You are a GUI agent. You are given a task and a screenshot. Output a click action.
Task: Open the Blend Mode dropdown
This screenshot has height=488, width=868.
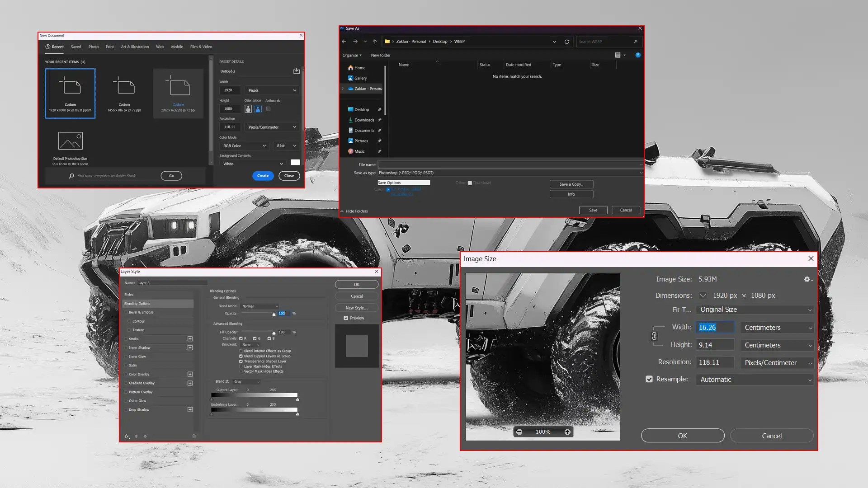pos(260,306)
